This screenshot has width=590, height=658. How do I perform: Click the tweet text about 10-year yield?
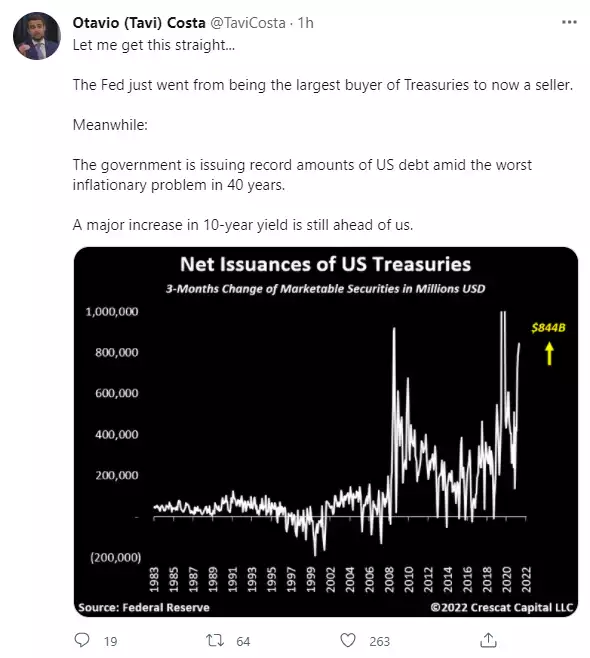pyautogui.click(x=243, y=225)
